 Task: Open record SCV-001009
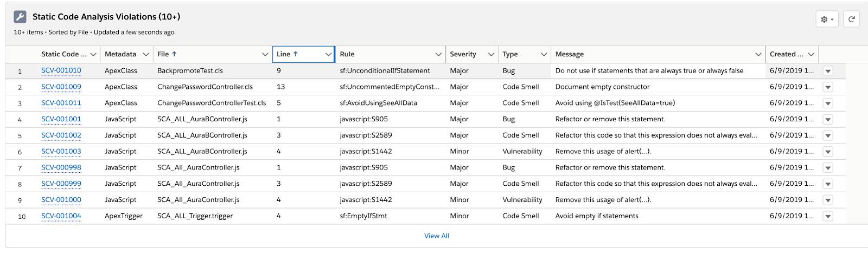61,87
